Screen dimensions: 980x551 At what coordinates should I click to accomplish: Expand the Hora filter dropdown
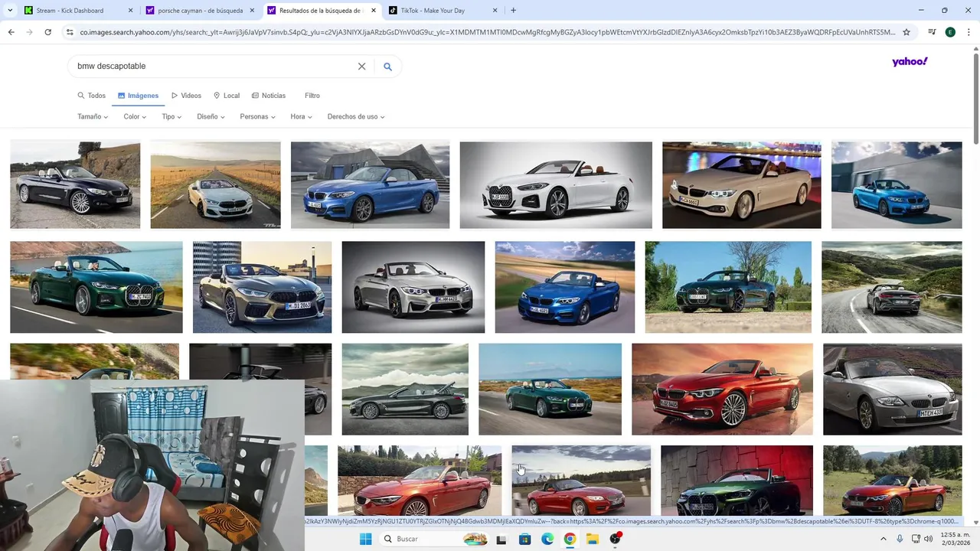pos(301,116)
